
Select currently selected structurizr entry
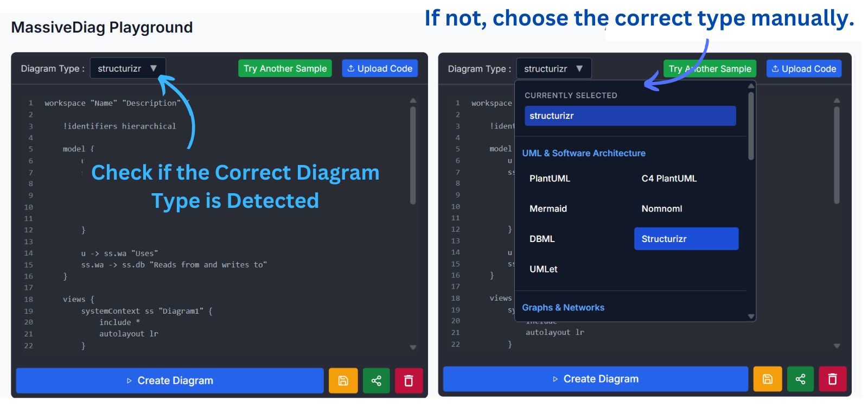click(630, 116)
